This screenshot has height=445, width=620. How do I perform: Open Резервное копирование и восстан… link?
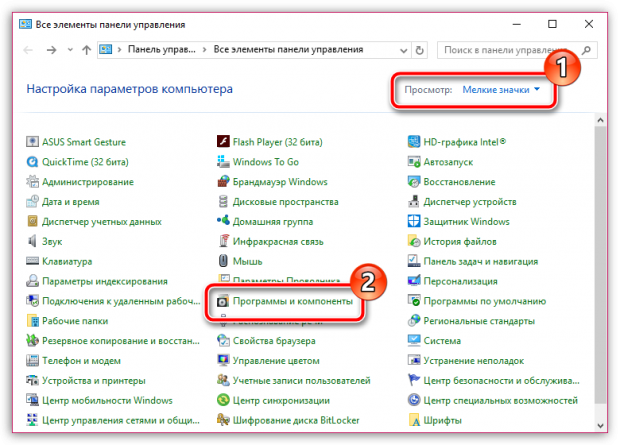tap(121, 341)
